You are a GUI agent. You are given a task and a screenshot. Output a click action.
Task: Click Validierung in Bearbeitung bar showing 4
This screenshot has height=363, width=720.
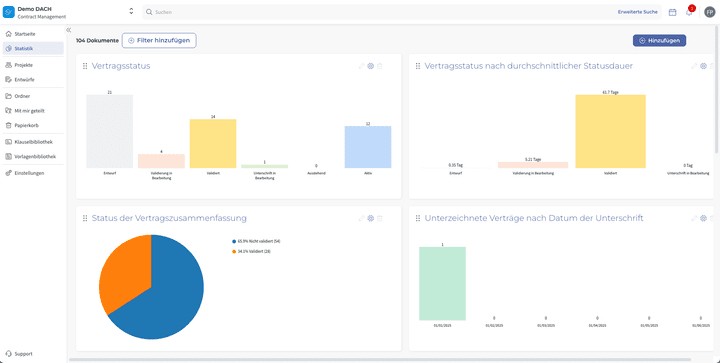tap(161, 161)
